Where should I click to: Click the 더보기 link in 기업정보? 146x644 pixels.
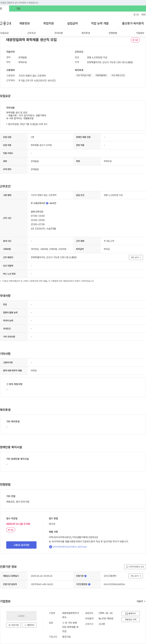141,601
